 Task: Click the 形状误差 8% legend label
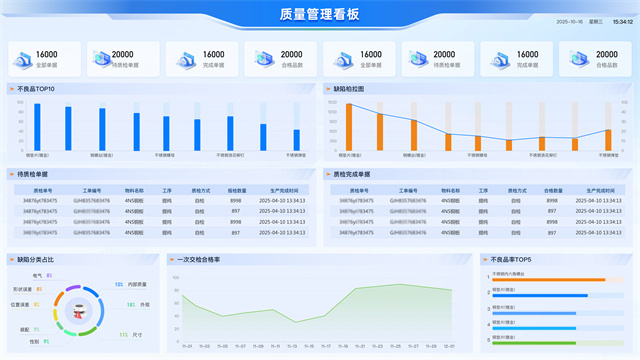point(27,289)
